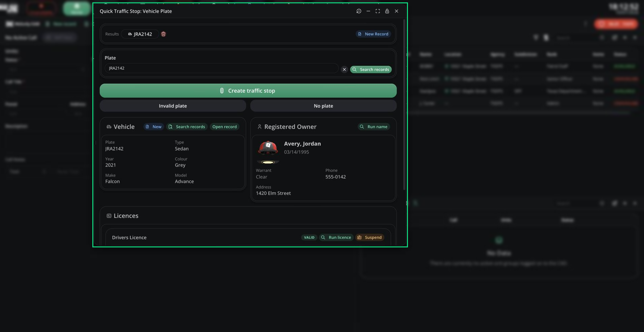Viewport: 644px width, 332px height.
Task: Click the Create traffic stop button
Action: (x=248, y=91)
